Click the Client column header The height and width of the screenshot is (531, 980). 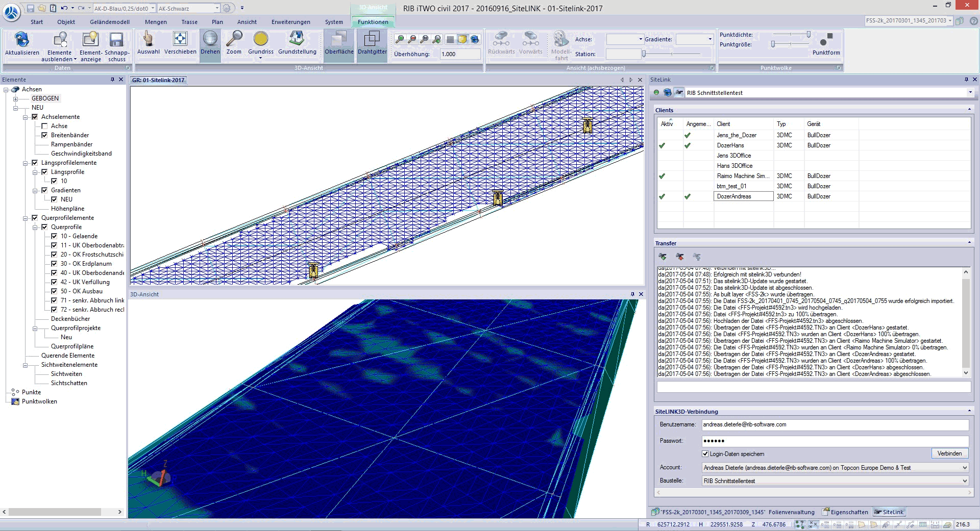(x=743, y=124)
